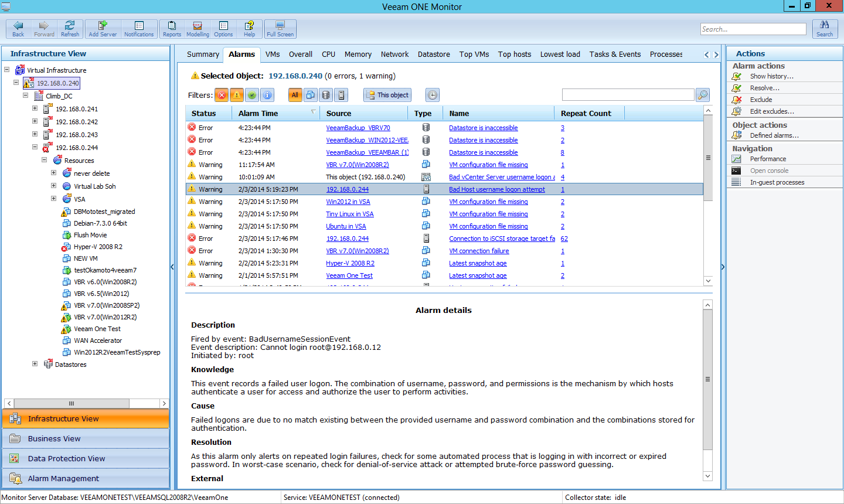Screen dimensions: 844x504
Task: Select WAN Accelerator VM in tree
Action: coord(98,340)
